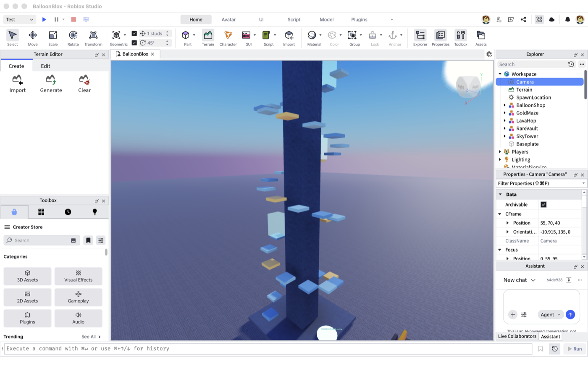Expand the Lighting service
Viewport: 588px width, 369px height.
500,160
